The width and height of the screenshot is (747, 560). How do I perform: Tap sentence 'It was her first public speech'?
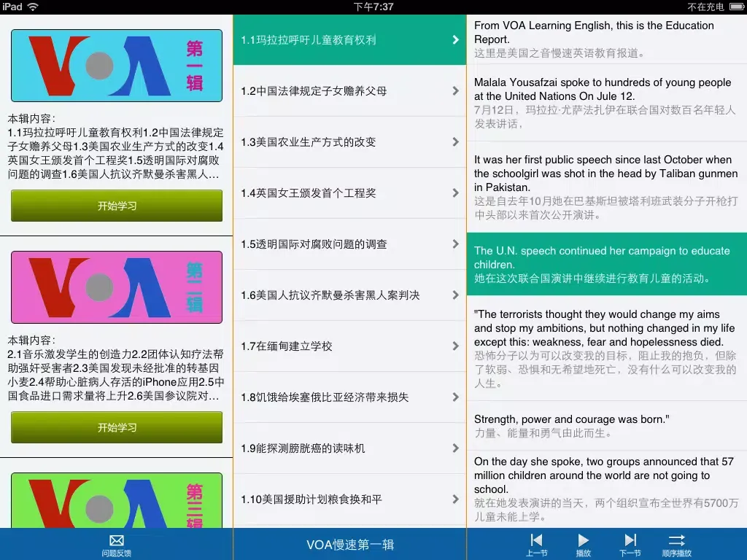pyautogui.click(x=606, y=187)
